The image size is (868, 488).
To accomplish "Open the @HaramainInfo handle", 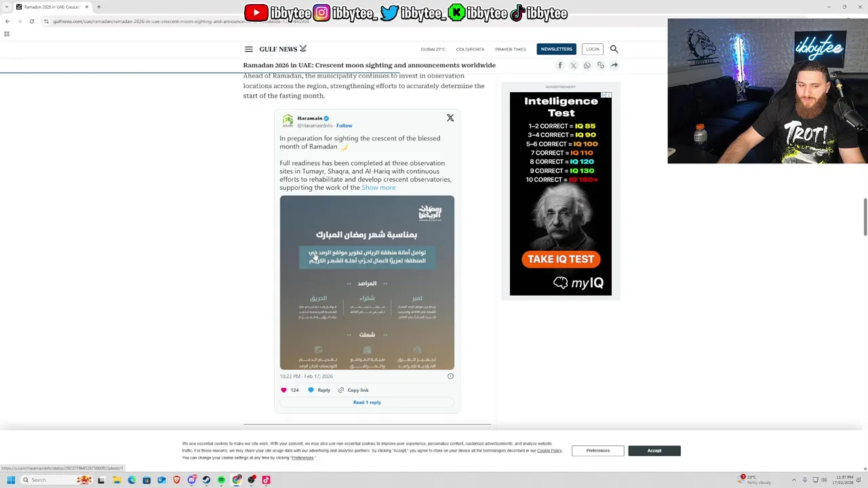I will coord(315,125).
